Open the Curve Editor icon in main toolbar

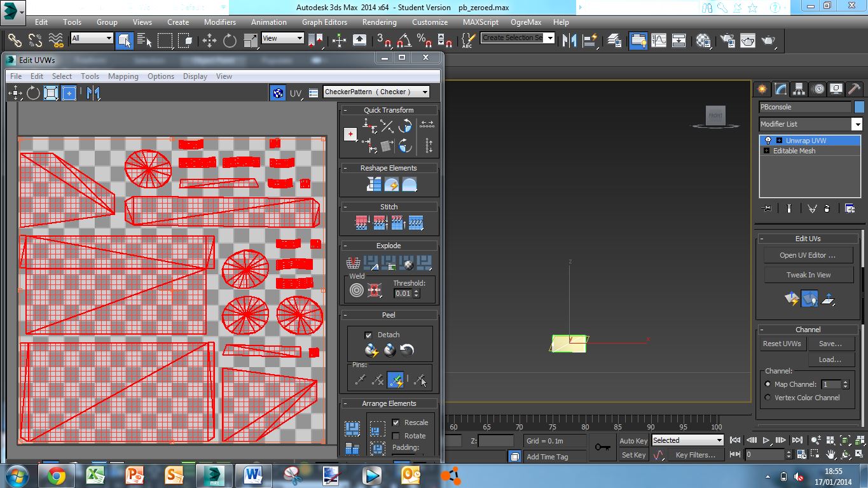659,40
